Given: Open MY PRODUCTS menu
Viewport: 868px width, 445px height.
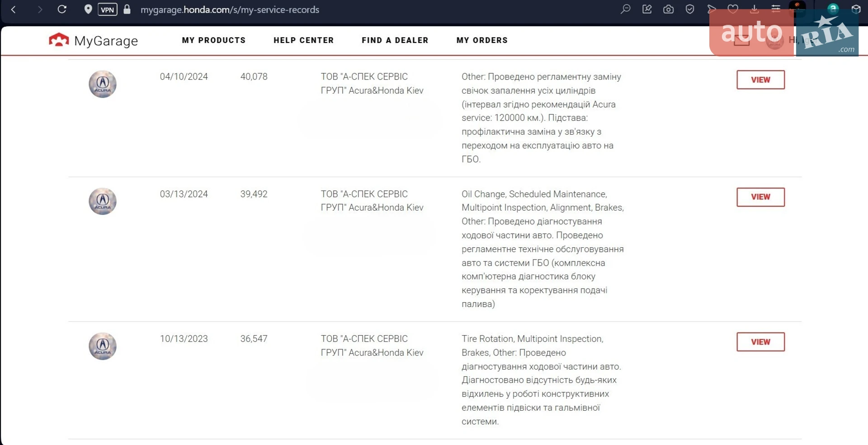Looking at the screenshot, I should click(214, 40).
